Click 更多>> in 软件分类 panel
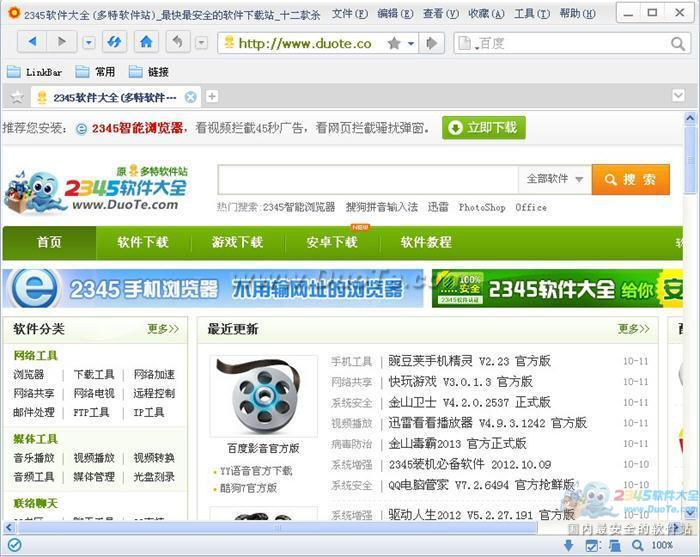 pos(163,329)
